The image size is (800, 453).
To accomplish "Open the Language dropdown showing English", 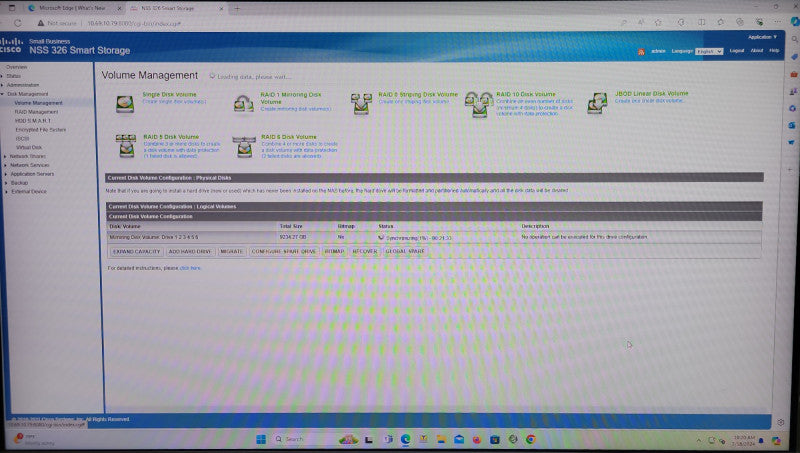I will pos(709,52).
